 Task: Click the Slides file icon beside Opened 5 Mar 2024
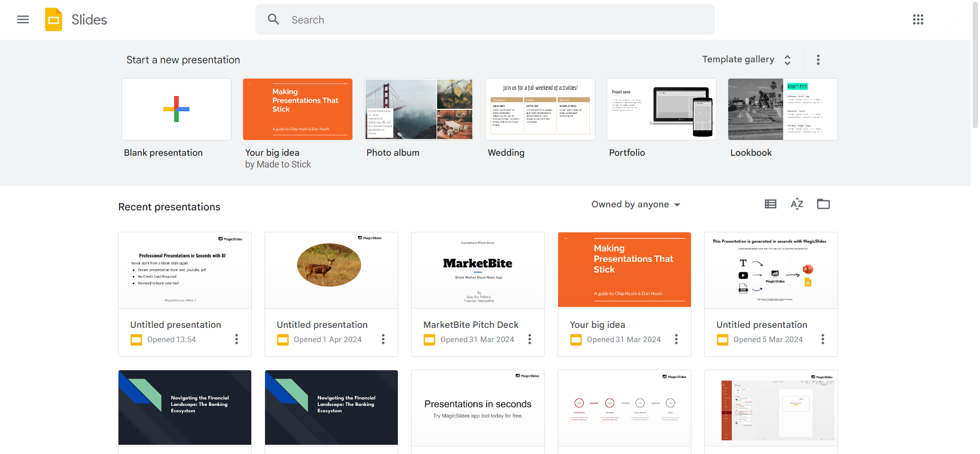[723, 340]
